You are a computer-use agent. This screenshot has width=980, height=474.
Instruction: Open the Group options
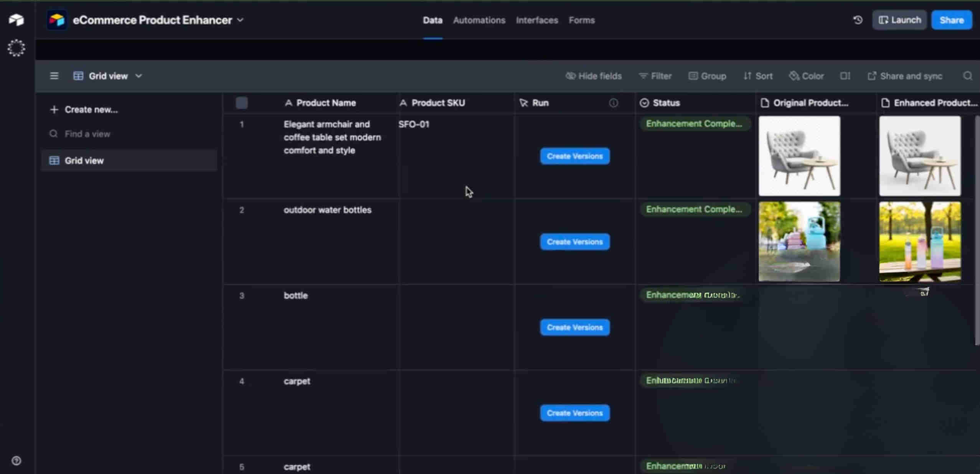click(707, 76)
